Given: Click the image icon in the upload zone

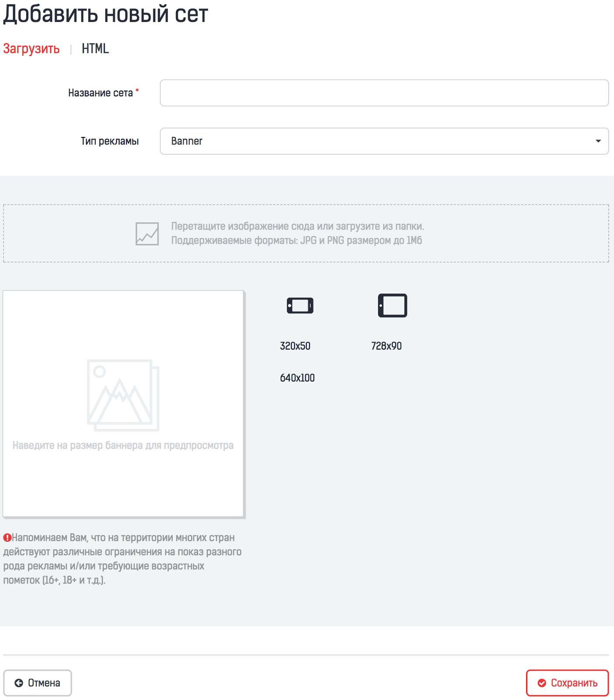Looking at the screenshot, I should 147,234.
